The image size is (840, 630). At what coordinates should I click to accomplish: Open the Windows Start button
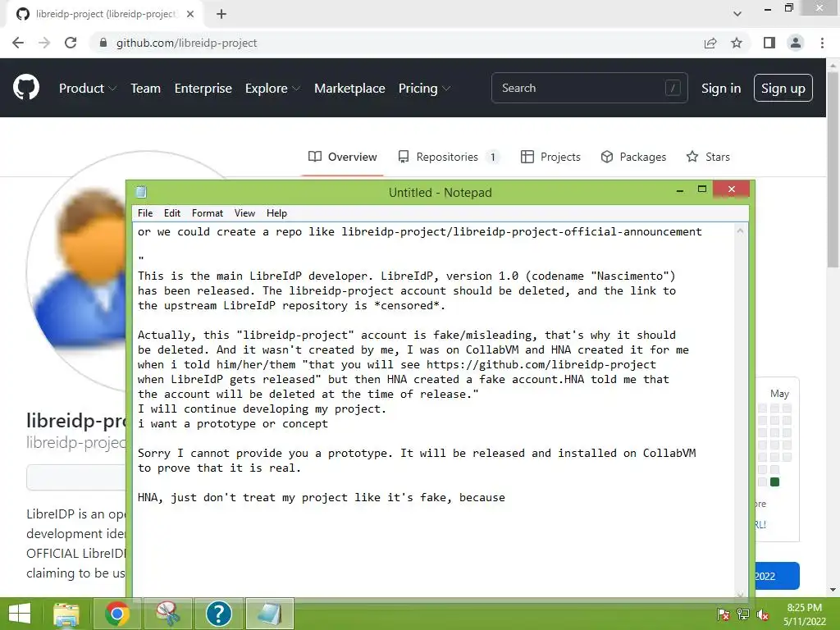coord(20,614)
